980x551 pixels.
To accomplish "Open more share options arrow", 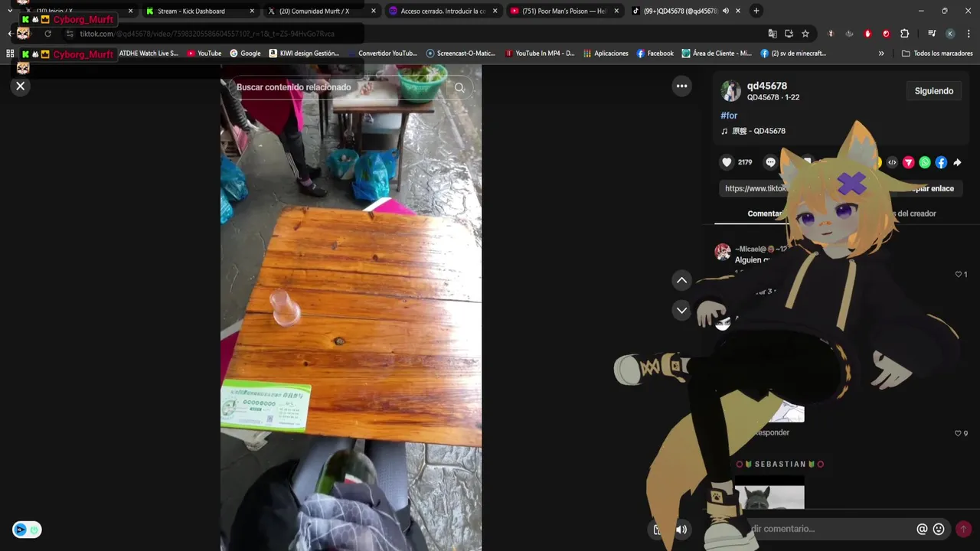I will pos(957,162).
